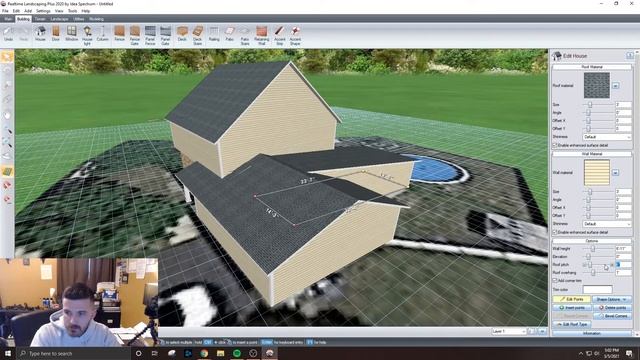Open Spotify from the taskbar
The height and width of the screenshot is (360, 640).
coord(237,353)
